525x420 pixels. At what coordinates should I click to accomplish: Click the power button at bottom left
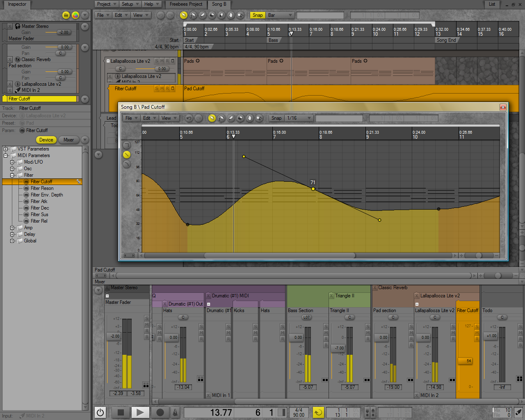pyautogui.click(x=100, y=412)
